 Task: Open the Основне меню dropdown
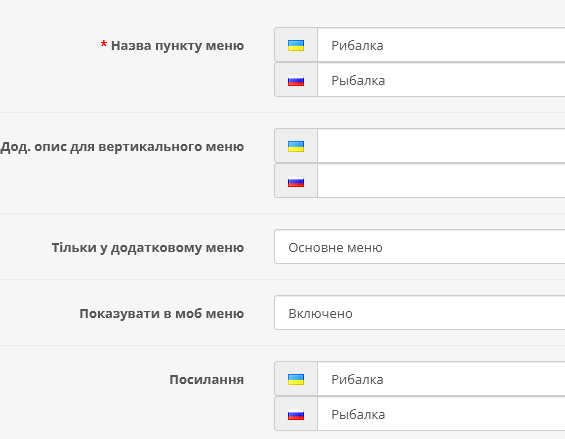[x=419, y=247]
